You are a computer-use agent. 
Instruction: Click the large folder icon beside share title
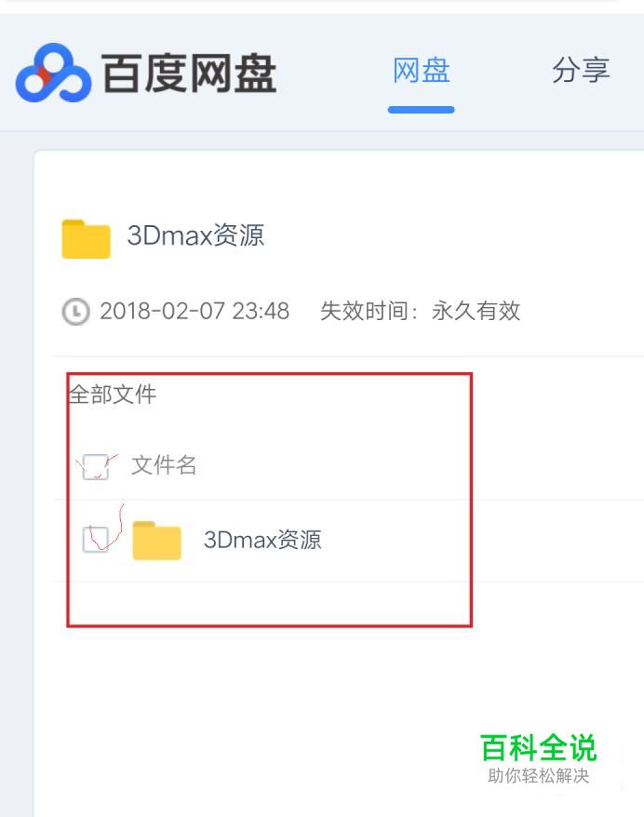[86, 238]
